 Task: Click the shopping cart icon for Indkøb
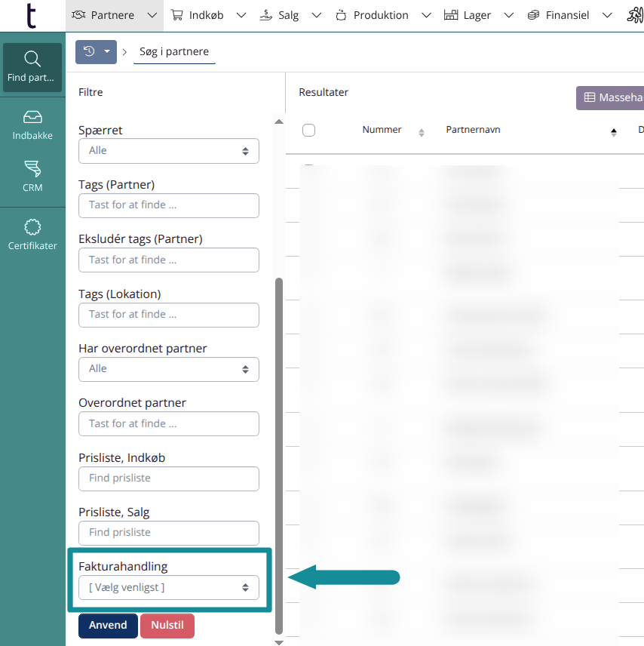pos(177,15)
